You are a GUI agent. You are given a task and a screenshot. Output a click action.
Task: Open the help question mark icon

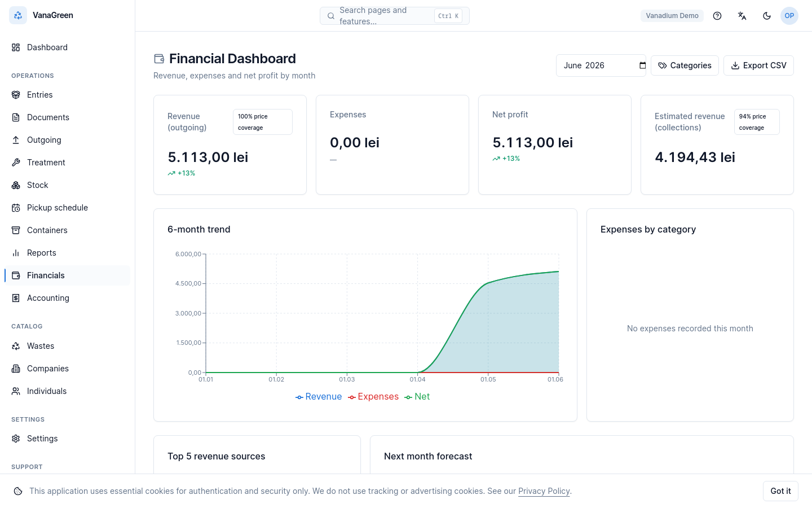pos(717,16)
